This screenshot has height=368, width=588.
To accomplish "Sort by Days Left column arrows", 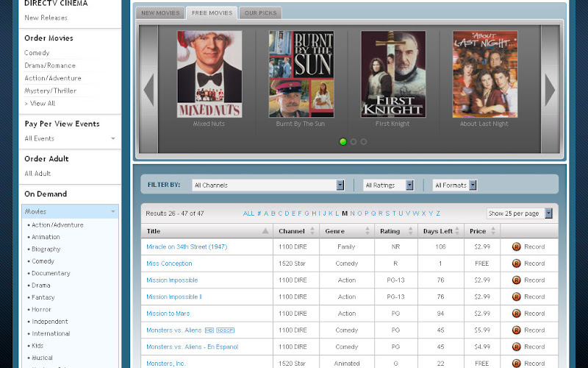I will [x=457, y=231].
